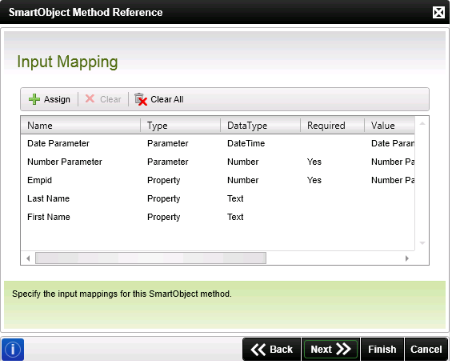Click the Value cell of Date Parameter
Viewport: 450px width, 361px height.
[x=393, y=143]
